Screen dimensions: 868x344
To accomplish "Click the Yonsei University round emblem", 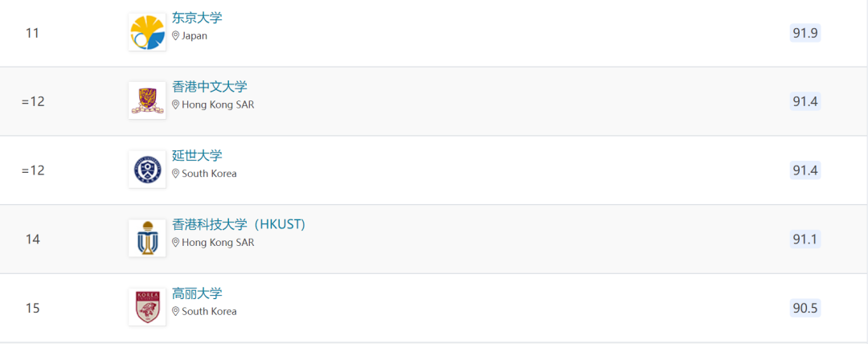I will 147,170.
